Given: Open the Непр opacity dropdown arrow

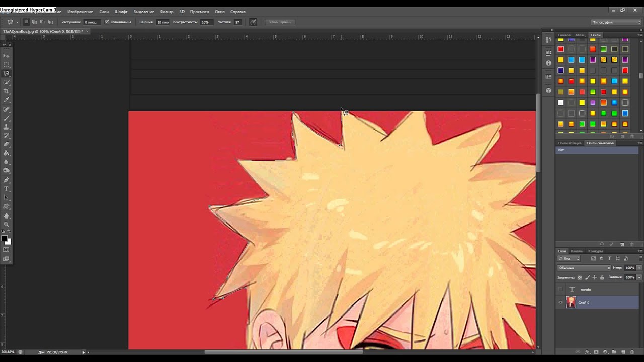Looking at the screenshot, I should point(639,268).
